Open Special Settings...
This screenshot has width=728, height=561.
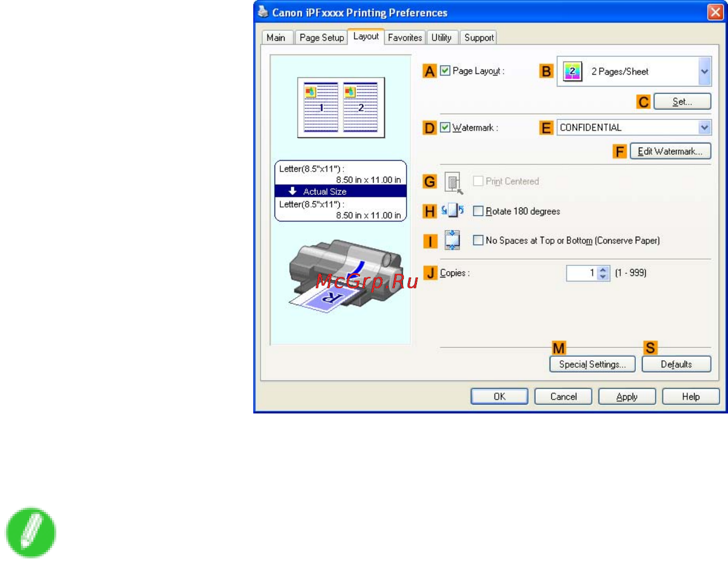[x=593, y=364]
